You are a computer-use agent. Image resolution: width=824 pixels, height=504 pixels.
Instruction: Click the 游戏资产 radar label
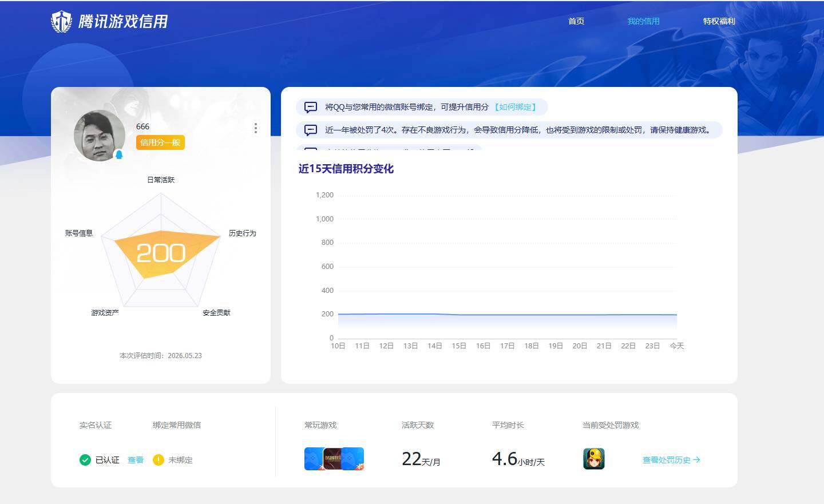(105, 312)
